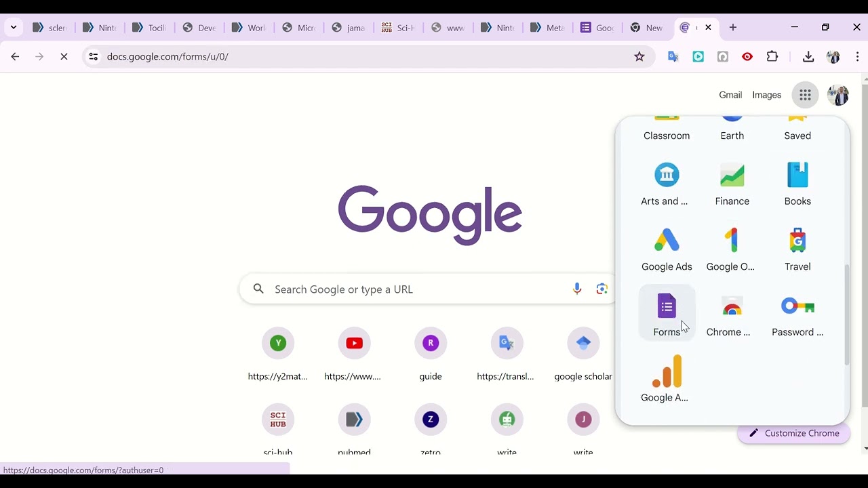
Task: Close the current active tab
Action: tap(708, 28)
